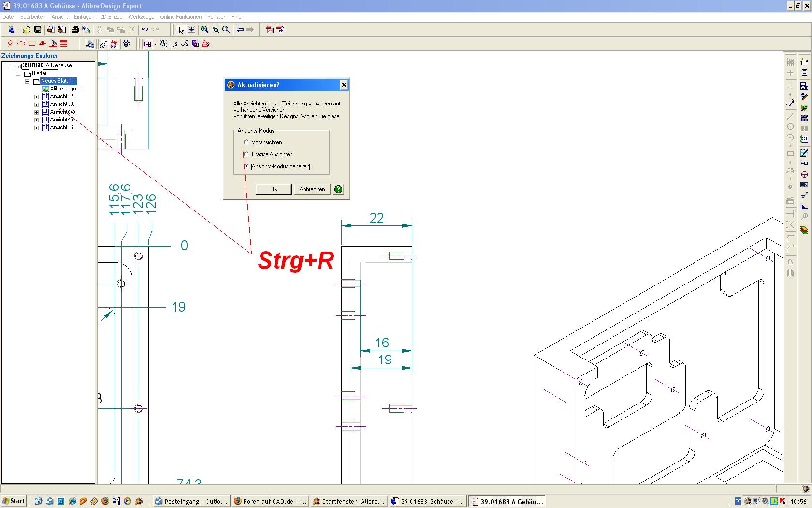
Task: Switch to Posteingang Outlook taskbar window
Action: [191, 501]
